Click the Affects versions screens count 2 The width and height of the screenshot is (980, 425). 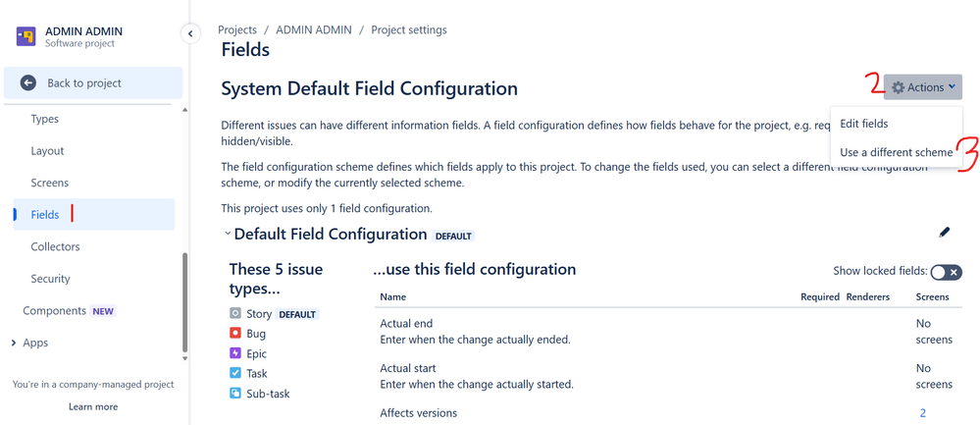pos(922,413)
